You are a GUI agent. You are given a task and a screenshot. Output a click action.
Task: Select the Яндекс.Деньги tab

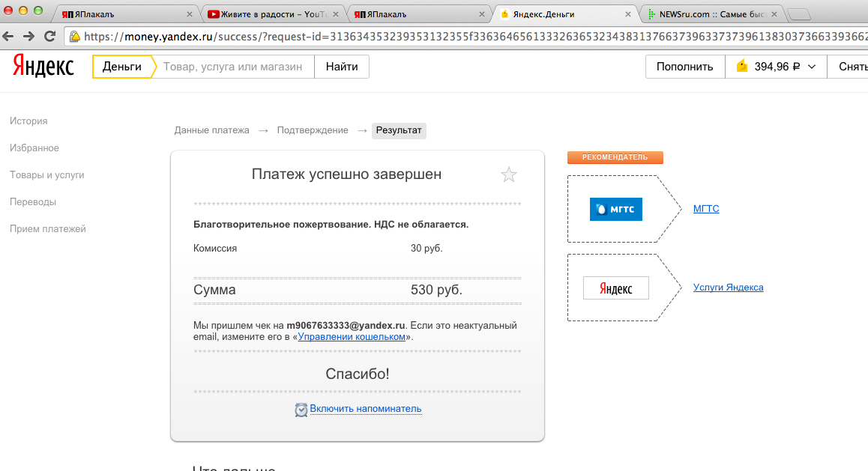[x=564, y=14]
